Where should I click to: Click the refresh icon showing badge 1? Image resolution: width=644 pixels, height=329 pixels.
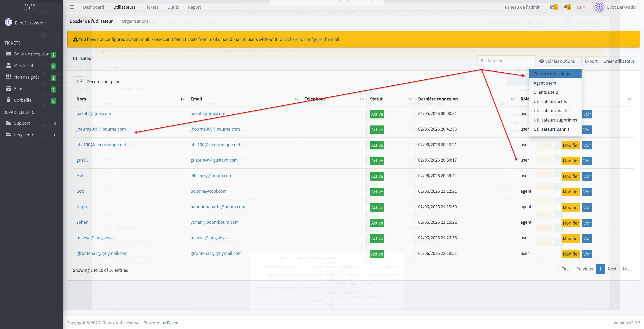click(x=553, y=7)
